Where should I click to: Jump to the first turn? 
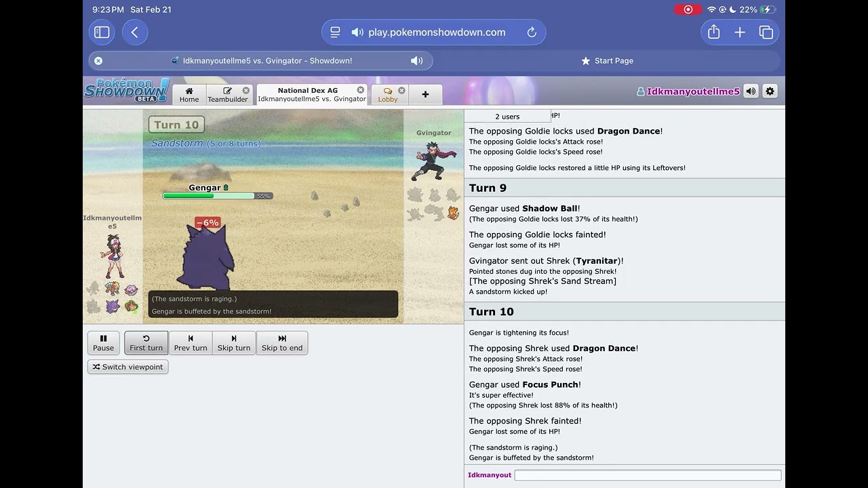pyautogui.click(x=146, y=343)
